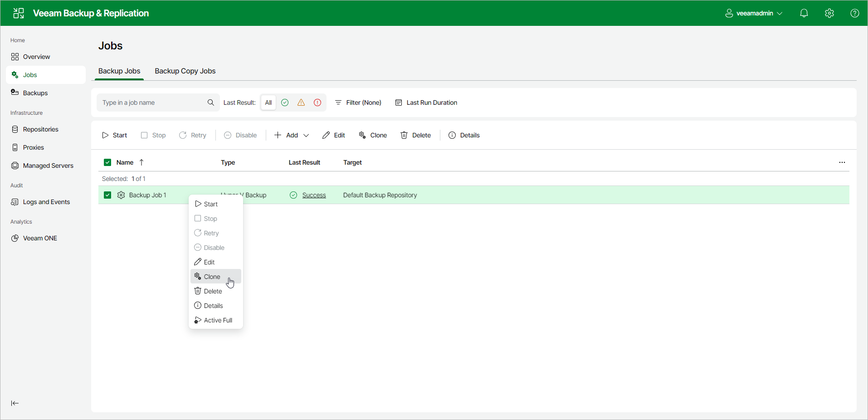Open the help question mark icon
This screenshot has height=420, width=868.
point(855,13)
